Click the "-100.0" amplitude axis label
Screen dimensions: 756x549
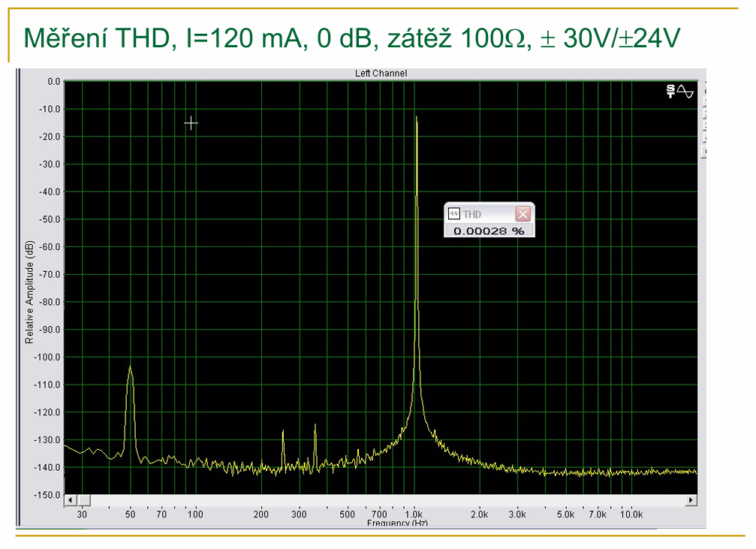tap(48, 357)
